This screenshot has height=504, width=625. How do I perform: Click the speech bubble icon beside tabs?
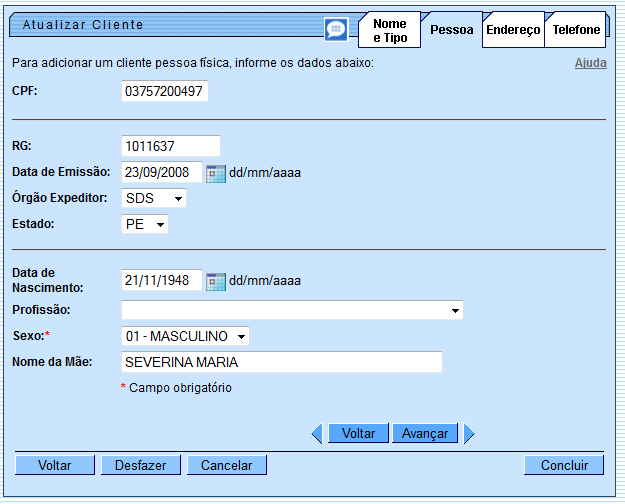click(x=337, y=29)
